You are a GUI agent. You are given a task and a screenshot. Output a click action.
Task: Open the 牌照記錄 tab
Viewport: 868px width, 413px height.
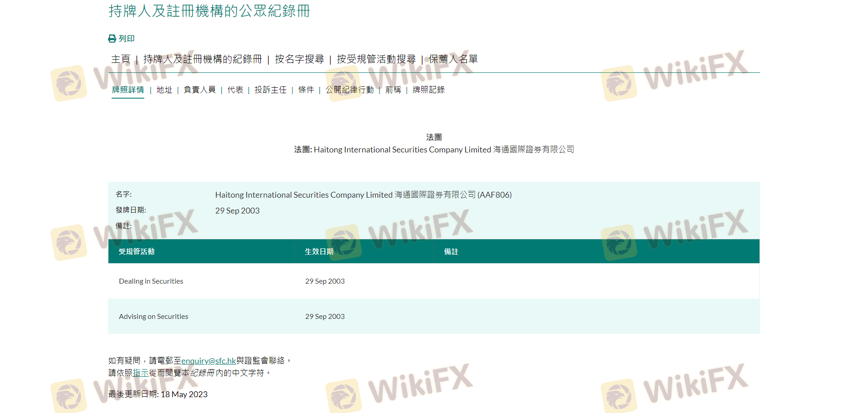pyautogui.click(x=429, y=90)
